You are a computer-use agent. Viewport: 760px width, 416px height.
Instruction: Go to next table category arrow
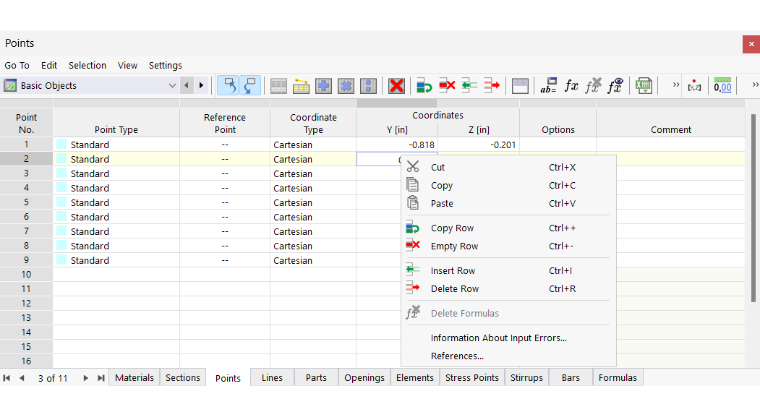click(201, 86)
